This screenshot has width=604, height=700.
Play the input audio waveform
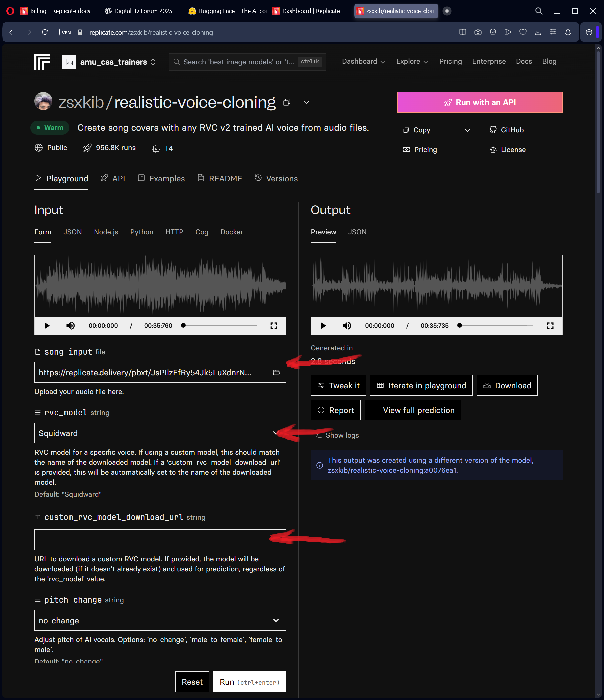(x=47, y=325)
